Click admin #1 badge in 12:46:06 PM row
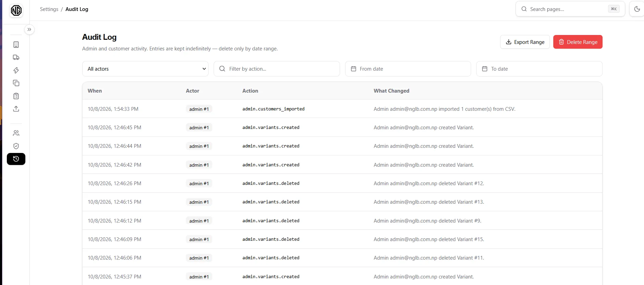The image size is (644, 285). [x=199, y=258]
